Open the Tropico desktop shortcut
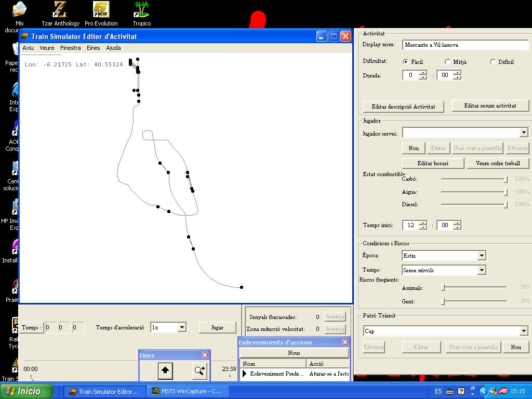The height and width of the screenshot is (399, 532). coord(141,9)
